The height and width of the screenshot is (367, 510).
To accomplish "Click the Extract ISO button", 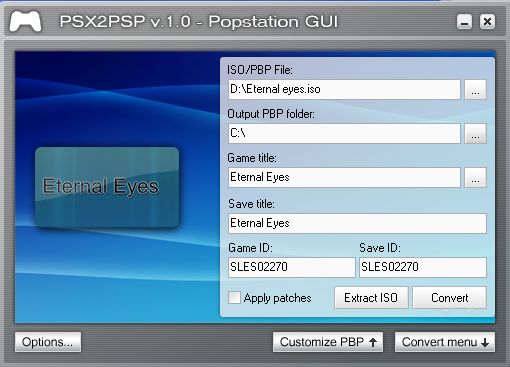I will coord(371,297).
